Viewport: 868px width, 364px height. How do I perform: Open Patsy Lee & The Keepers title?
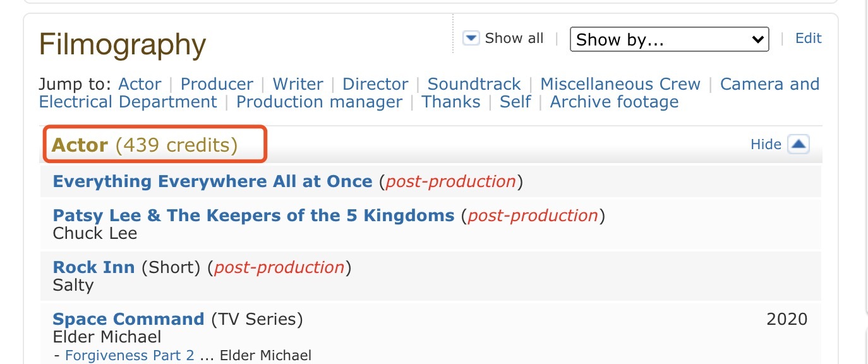pos(253,215)
